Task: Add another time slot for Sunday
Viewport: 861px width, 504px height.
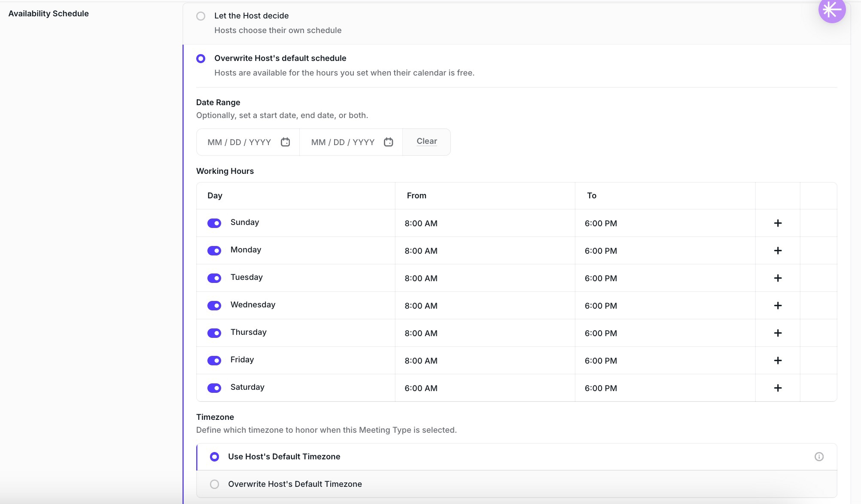Action: pyautogui.click(x=778, y=223)
